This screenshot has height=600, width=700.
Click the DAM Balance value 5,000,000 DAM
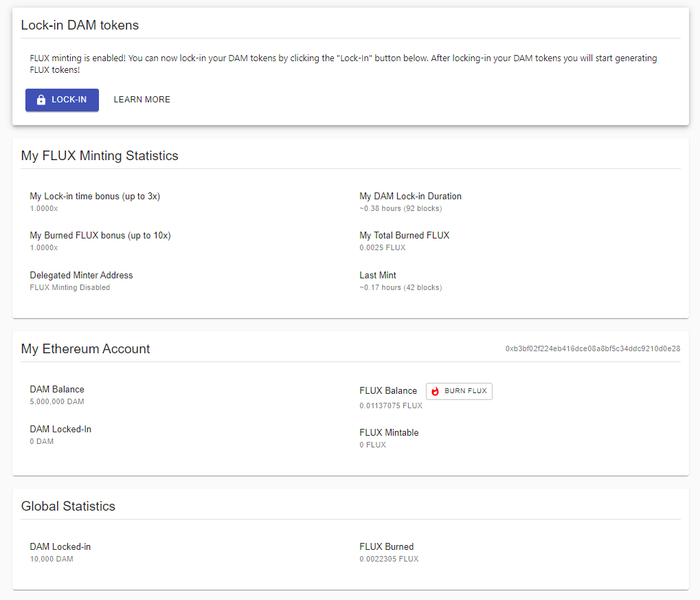[x=57, y=401]
